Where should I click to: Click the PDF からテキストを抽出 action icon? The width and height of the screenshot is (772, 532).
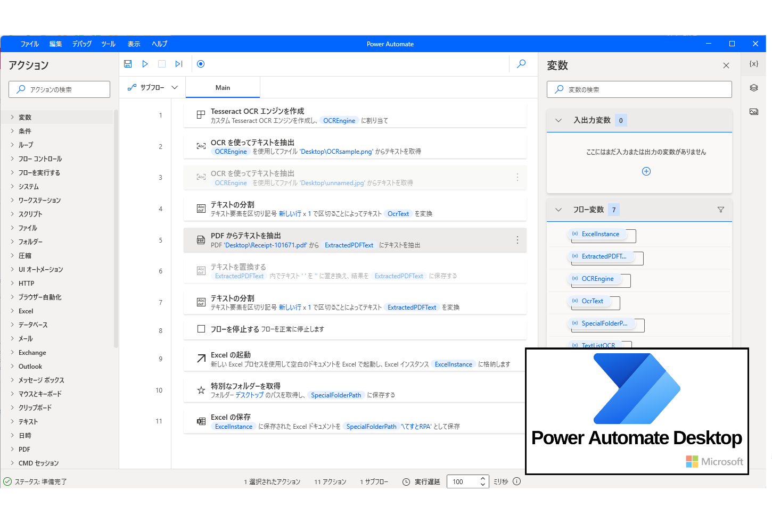pos(201,240)
